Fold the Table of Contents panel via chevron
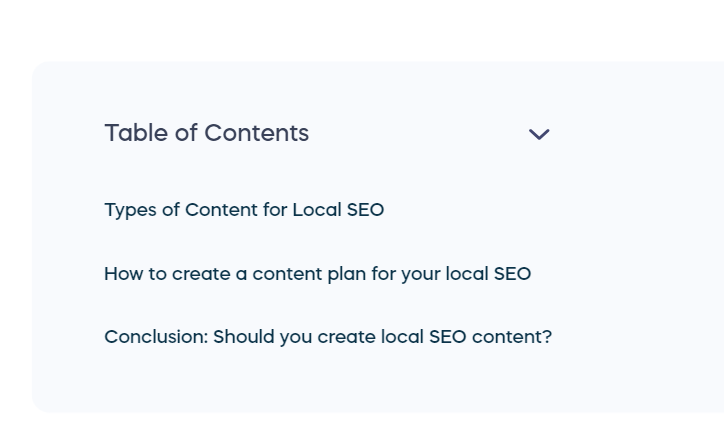The height and width of the screenshot is (433, 724). (539, 134)
